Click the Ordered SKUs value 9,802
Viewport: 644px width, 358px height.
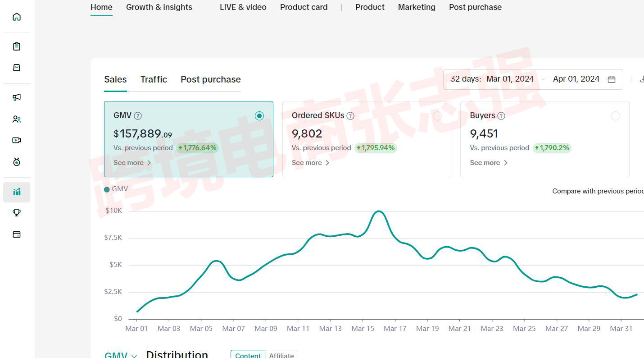(x=307, y=133)
